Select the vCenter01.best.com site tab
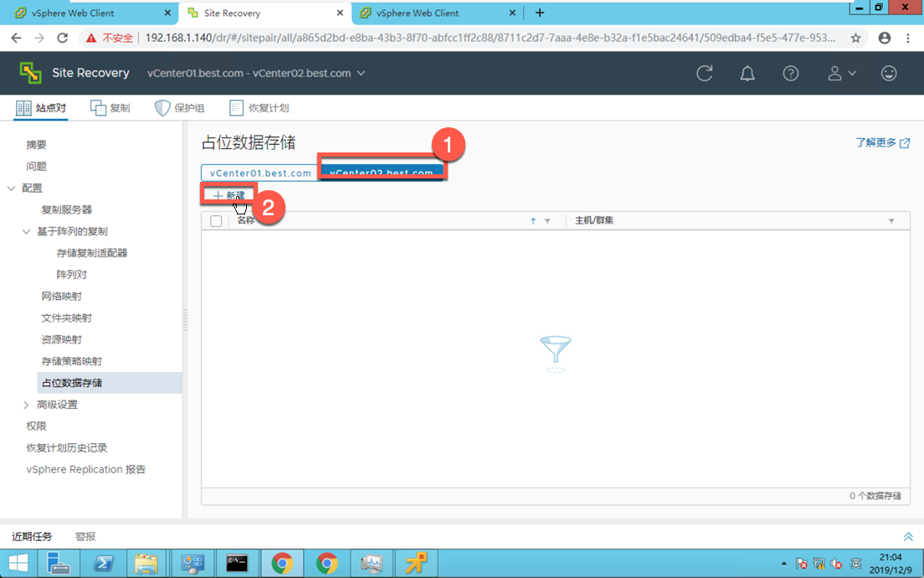The width and height of the screenshot is (924, 578). [259, 173]
